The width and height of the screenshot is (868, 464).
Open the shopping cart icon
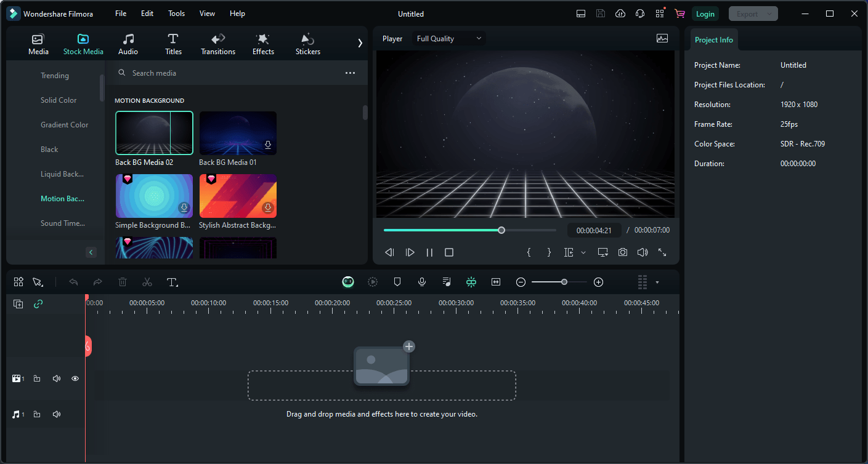pos(679,14)
